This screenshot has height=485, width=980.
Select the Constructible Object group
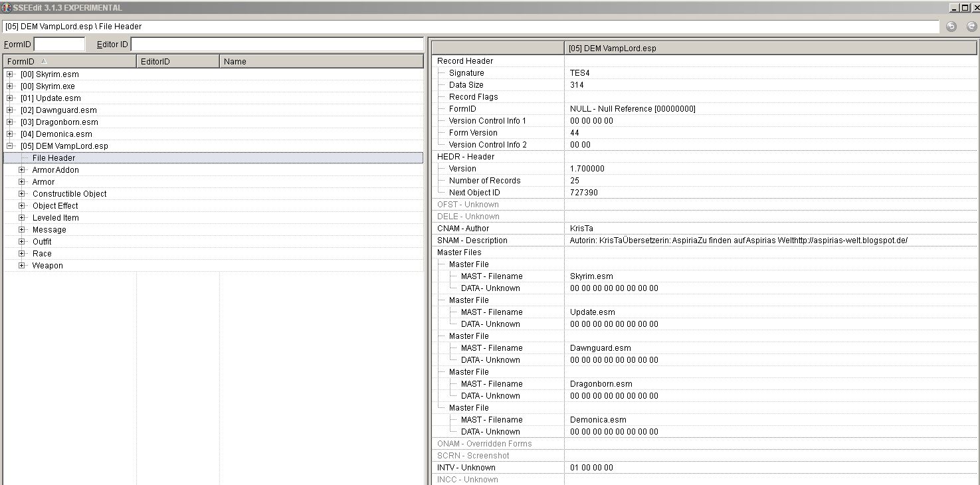point(69,194)
